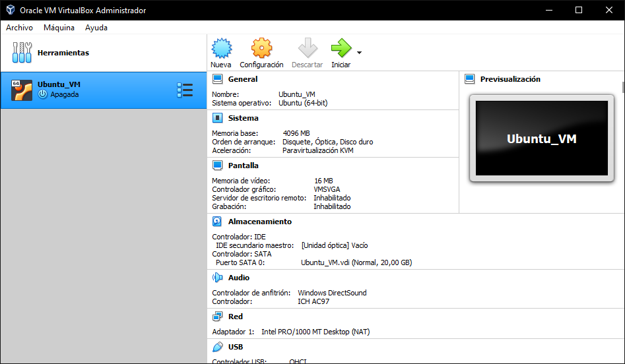Viewport: 625px width, 364px height.
Task: Click the Ubuntu_VM OS logo icon
Action: (22, 90)
